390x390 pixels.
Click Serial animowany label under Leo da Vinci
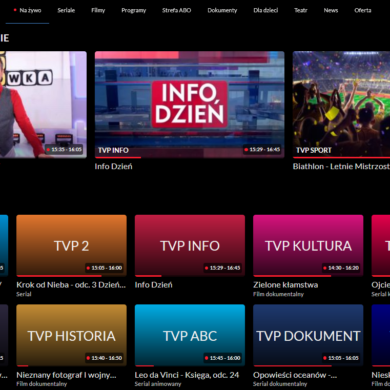158,384
